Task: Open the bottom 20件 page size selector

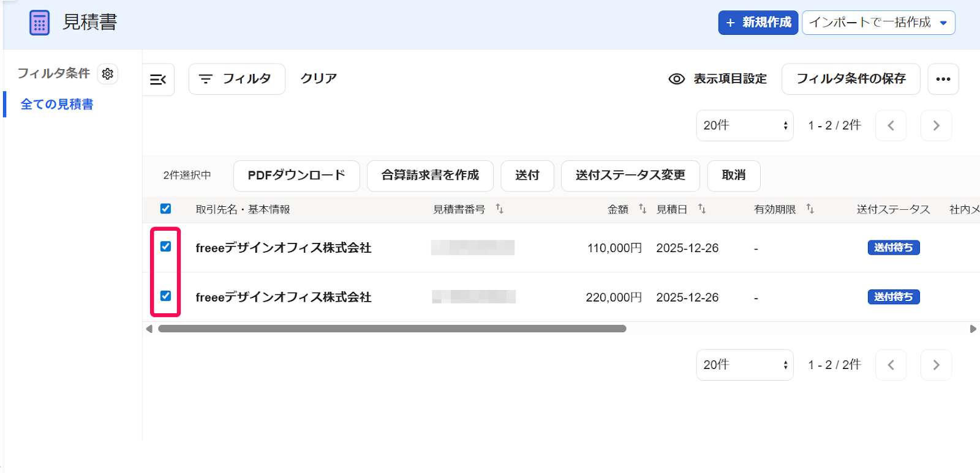Action: pyautogui.click(x=745, y=365)
